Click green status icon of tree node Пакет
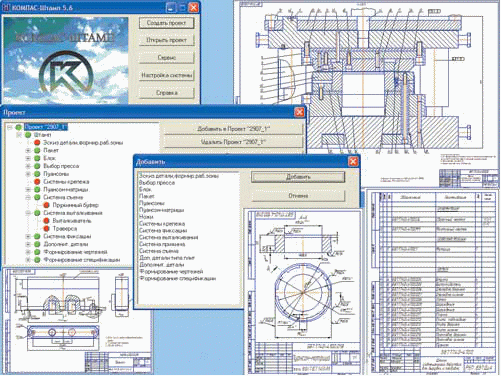The height and width of the screenshot is (376, 501). pos(37,150)
